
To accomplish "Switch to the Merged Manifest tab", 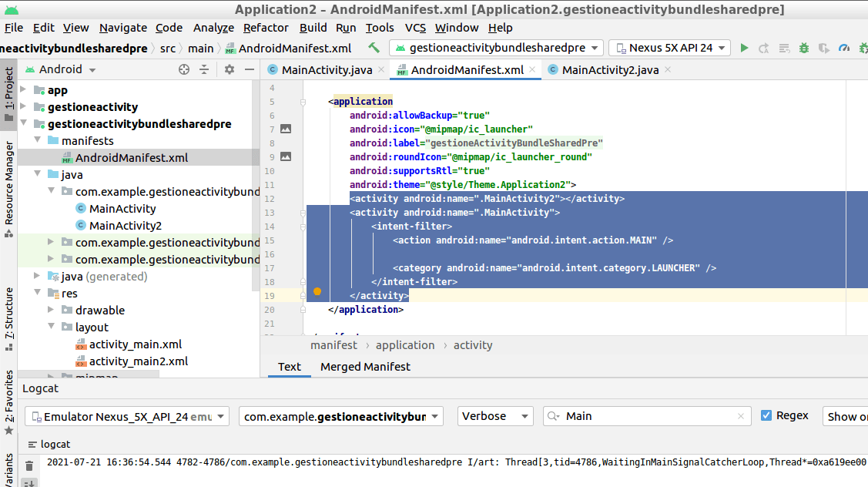I will (x=365, y=367).
